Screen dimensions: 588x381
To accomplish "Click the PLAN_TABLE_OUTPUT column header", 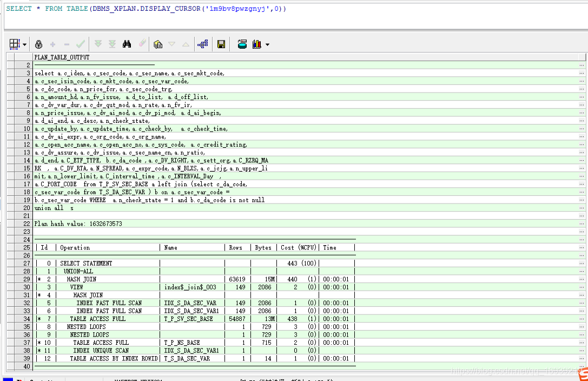I will 306,57.
